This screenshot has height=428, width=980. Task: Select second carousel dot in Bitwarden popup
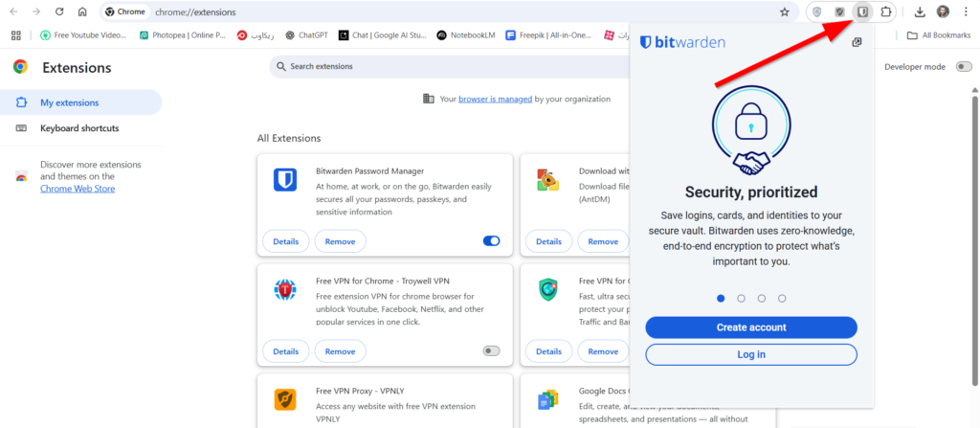(x=742, y=299)
